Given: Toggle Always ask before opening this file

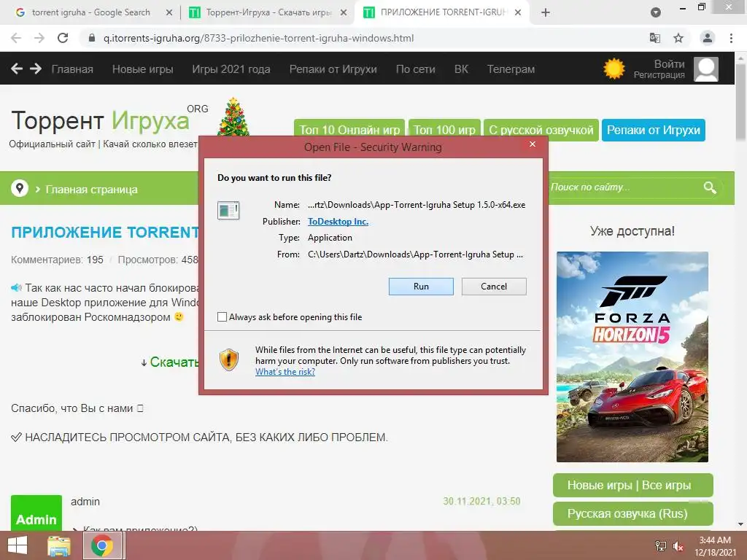Looking at the screenshot, I should [222, 316].
